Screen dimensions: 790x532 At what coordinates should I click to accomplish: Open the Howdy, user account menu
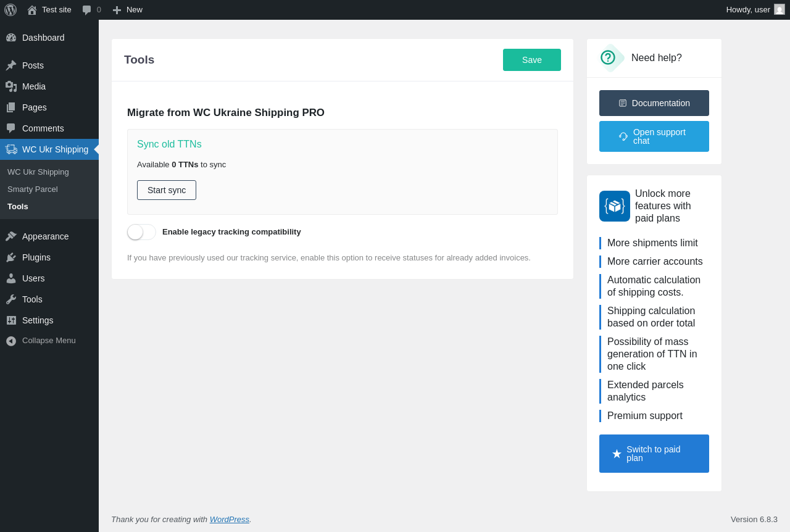pos(748,10)
